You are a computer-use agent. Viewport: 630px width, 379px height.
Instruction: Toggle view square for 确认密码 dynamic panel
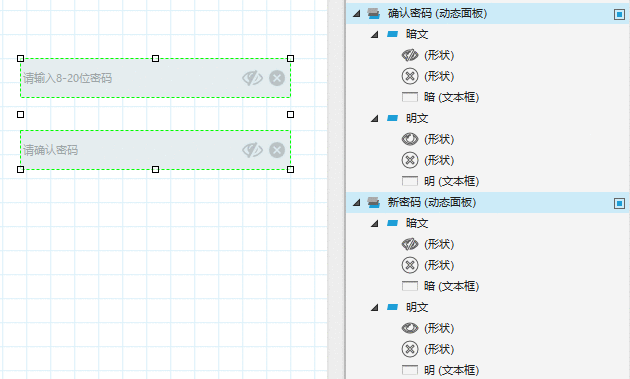[619, 14]
